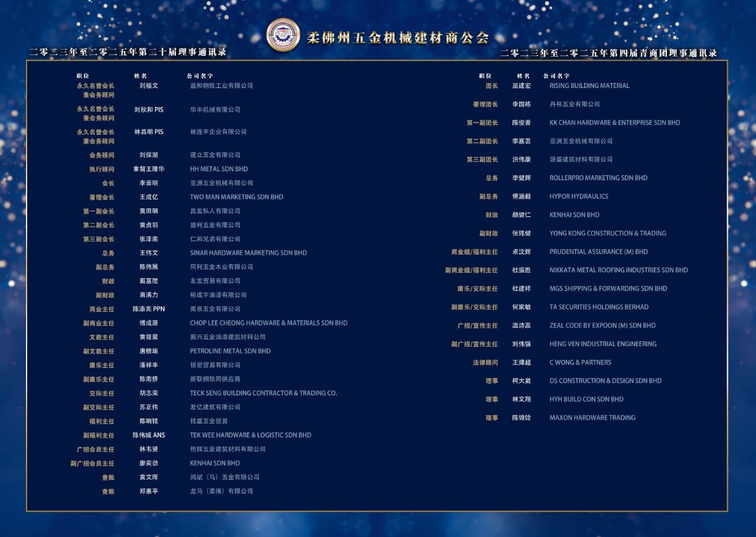
Task: Click TA SECURITIES HOLDINGS BERHAD
Action: 598,307
